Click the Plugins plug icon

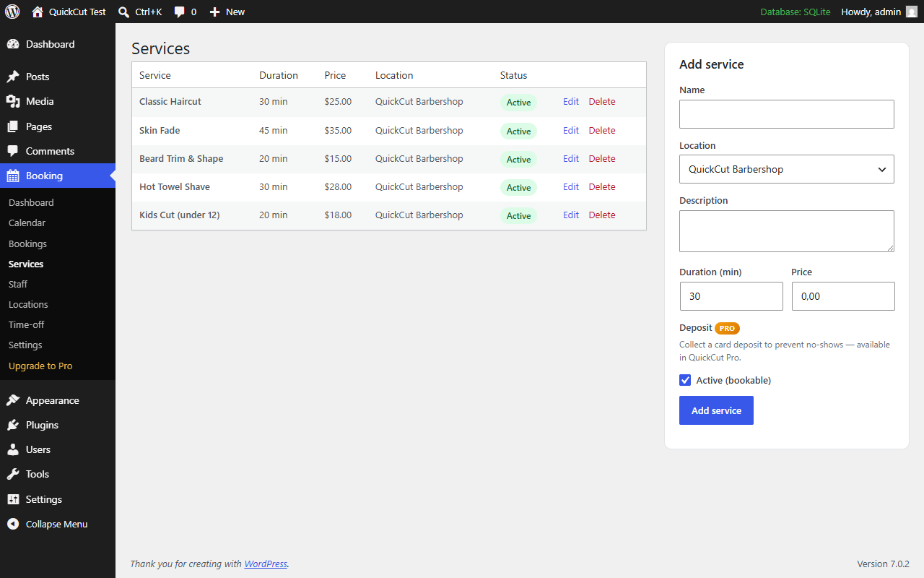13,425
